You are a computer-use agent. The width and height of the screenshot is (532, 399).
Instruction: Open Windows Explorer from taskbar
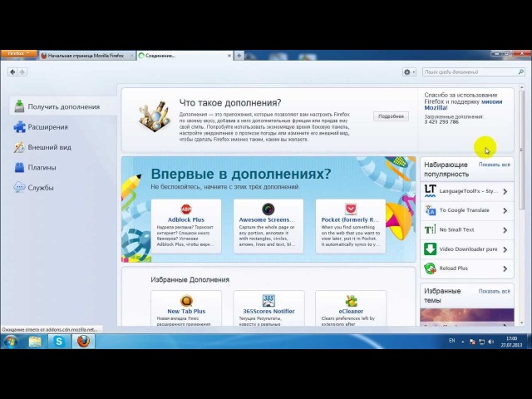[x=35, y=342]
